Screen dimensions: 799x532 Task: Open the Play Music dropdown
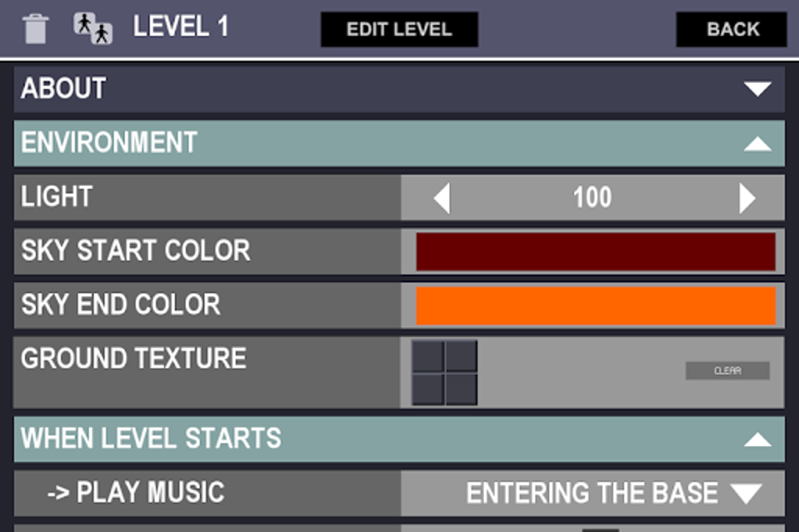click(746, 494)
